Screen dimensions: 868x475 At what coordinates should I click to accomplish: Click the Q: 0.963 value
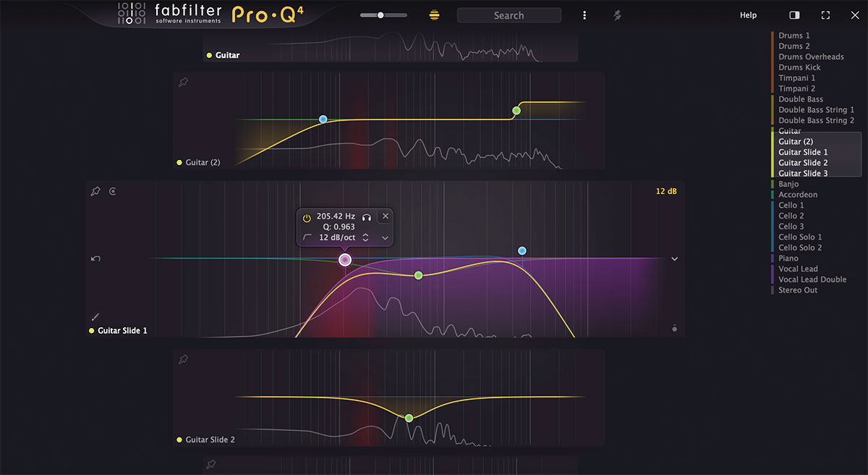click(339, 227)
